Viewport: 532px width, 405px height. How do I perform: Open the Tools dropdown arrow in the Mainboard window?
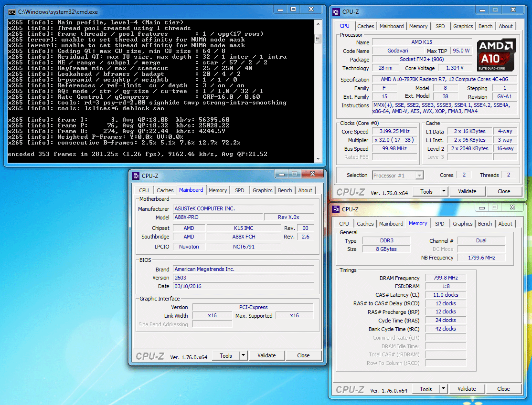tap(243, 355)
